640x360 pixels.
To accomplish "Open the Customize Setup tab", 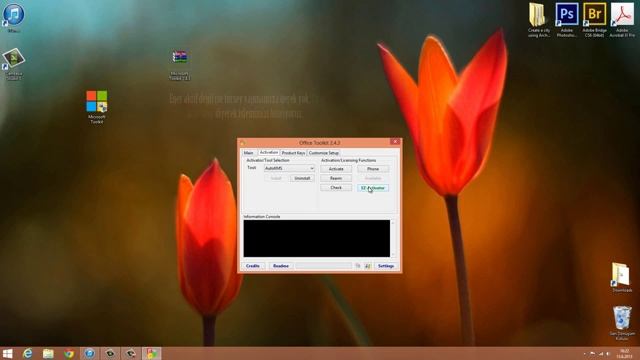I will click(324, 153).
